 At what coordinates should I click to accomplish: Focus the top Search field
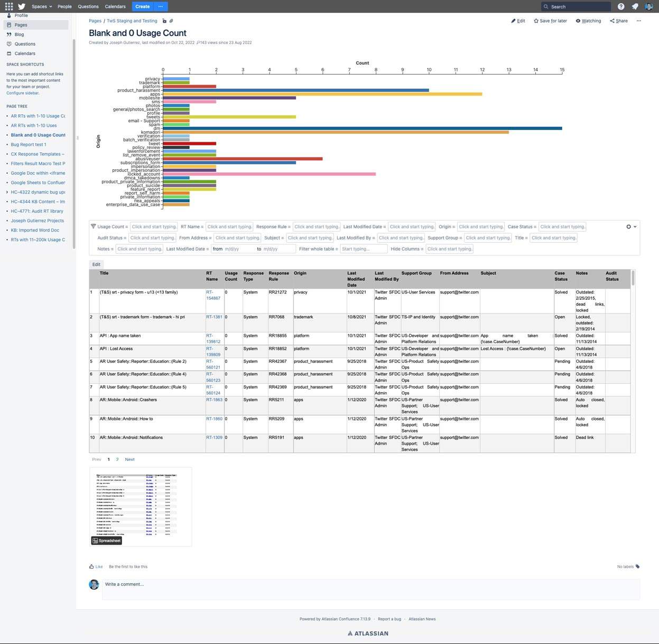point(576,7)
